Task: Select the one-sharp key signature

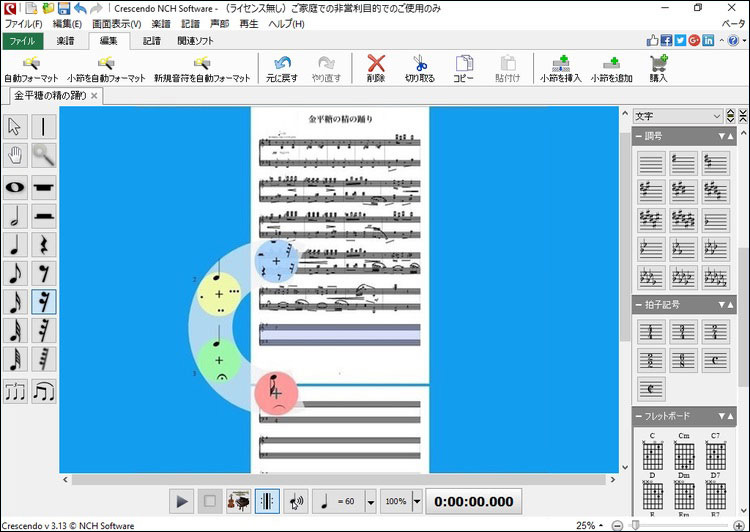Action: coord(683,163)
